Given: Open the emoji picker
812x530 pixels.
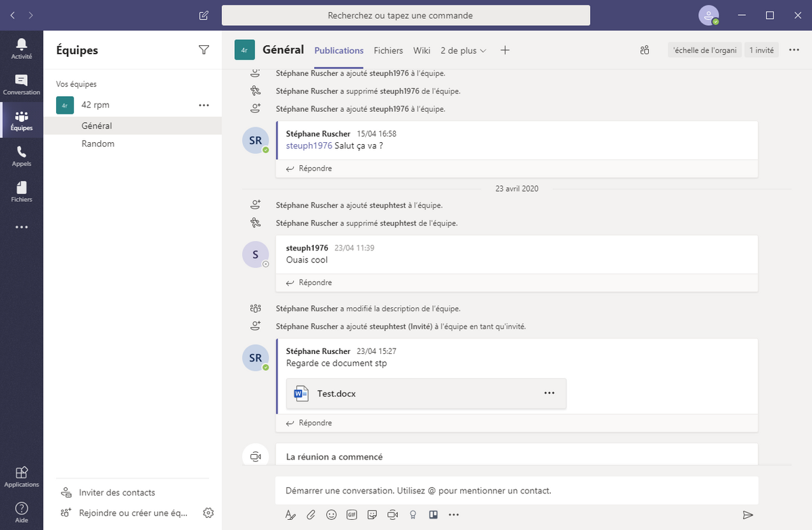Looking at the screenshot, I should 331,514.
